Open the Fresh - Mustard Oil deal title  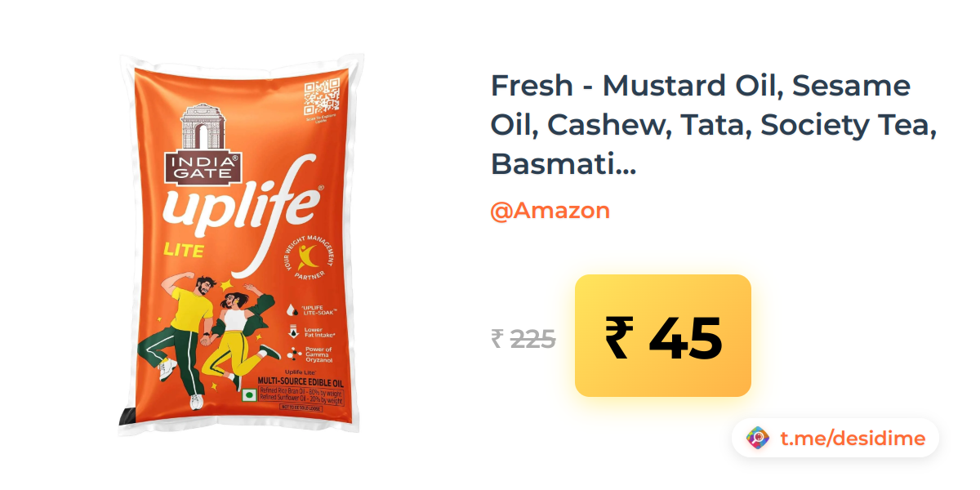[712, 125]
